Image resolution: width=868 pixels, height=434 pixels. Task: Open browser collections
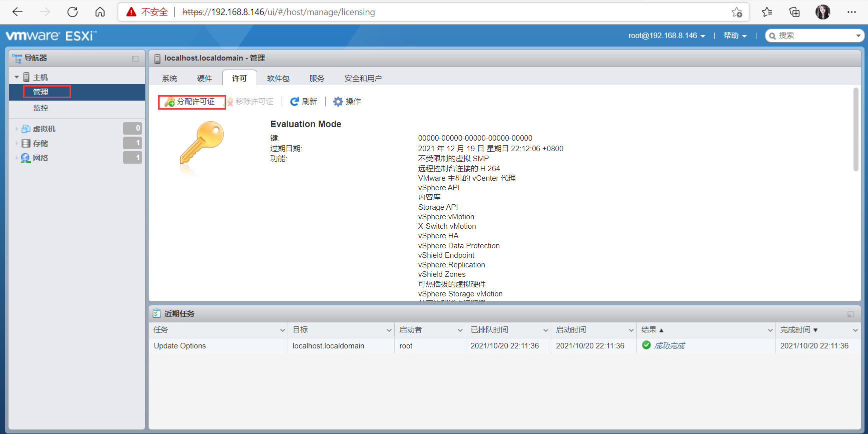coord(794,12)
